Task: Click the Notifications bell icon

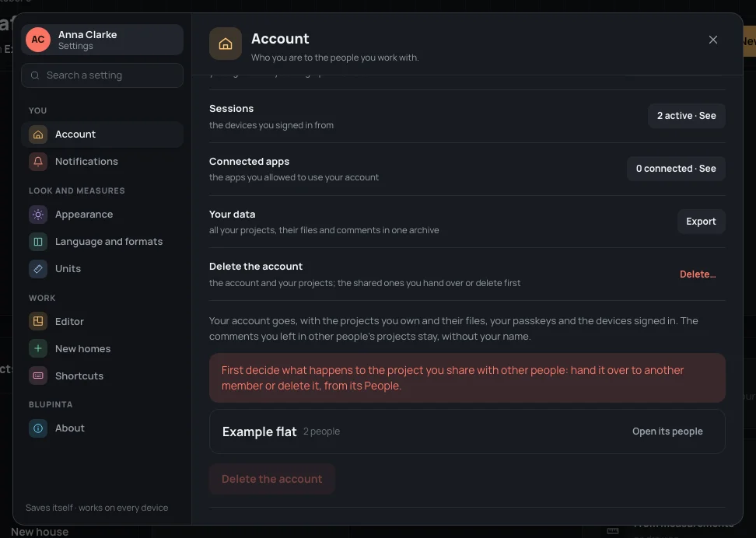Action: coord(38,162)
